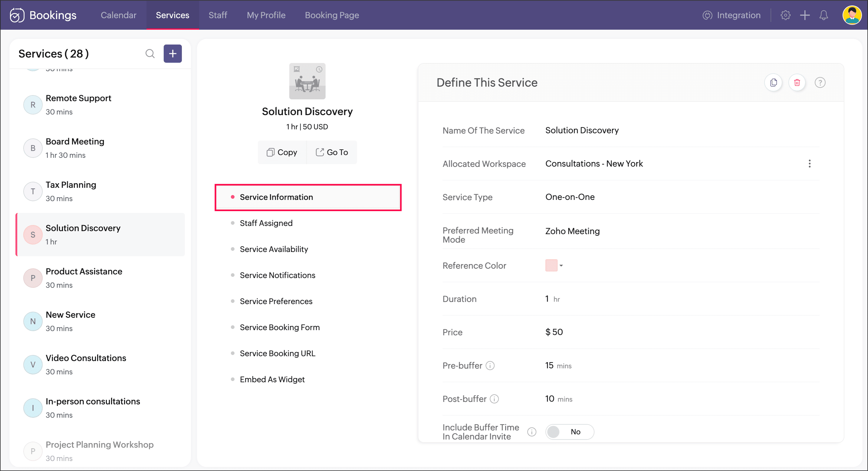Click the Zoho Meeting value
This screenshot has width=868, height=471.
tap(572, 231)
